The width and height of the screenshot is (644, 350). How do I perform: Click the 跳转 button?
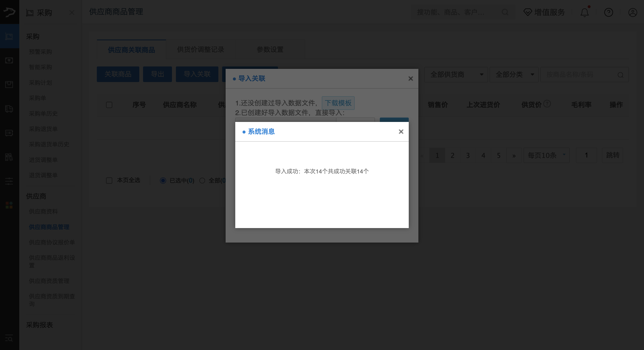(612, 155)
